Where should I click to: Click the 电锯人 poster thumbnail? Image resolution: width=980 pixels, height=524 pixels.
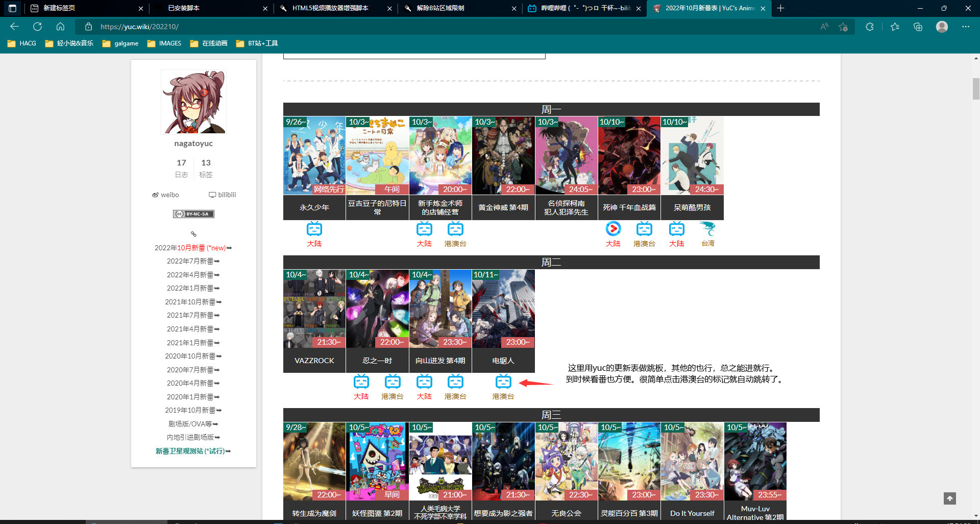pos(503,308)
